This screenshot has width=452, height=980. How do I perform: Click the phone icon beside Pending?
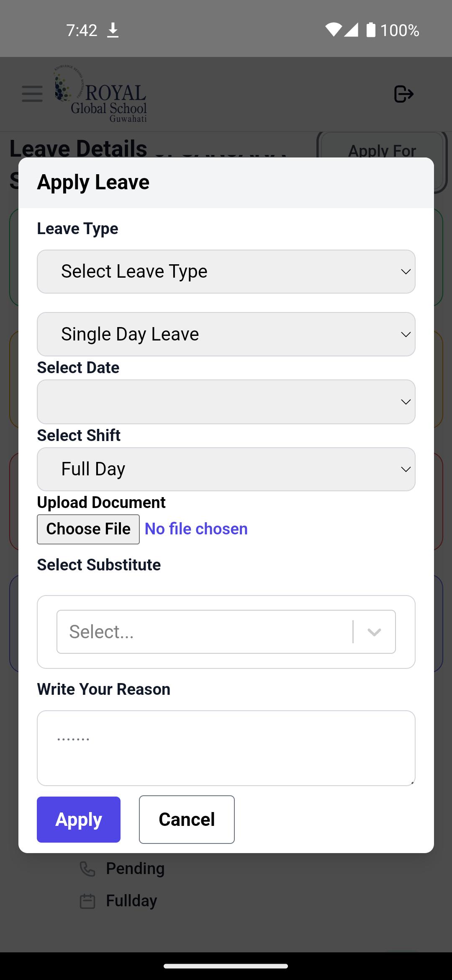[x=87, y=869]
